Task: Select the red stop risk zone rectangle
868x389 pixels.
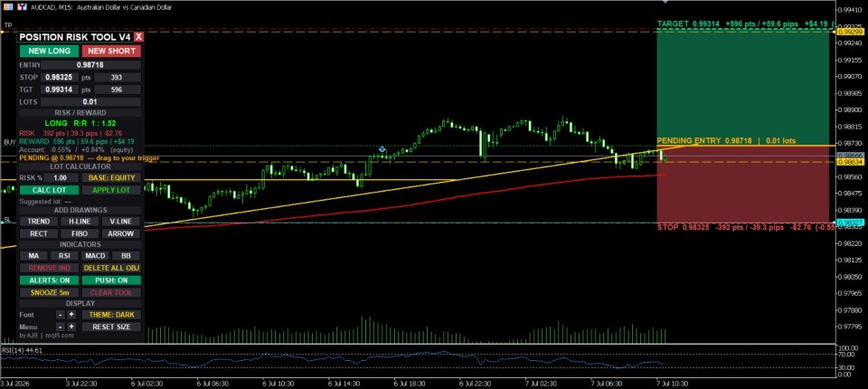Action: click(743, 185)
